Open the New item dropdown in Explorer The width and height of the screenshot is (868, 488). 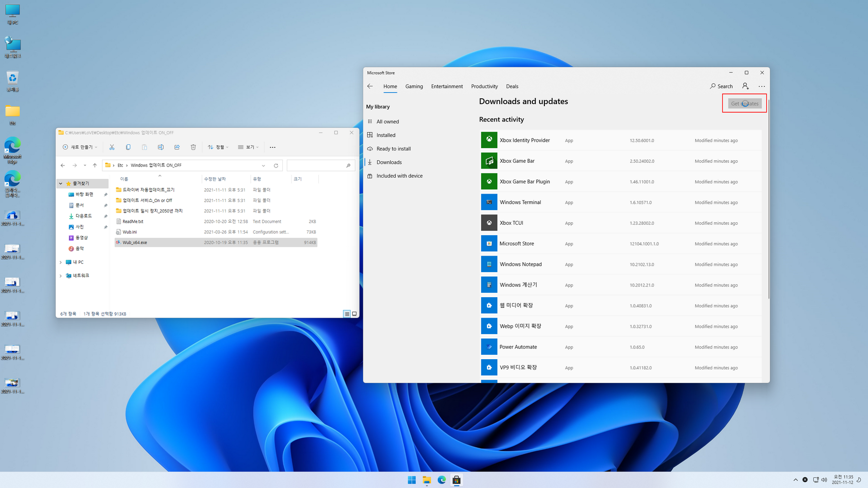click(x=80, y=147)
